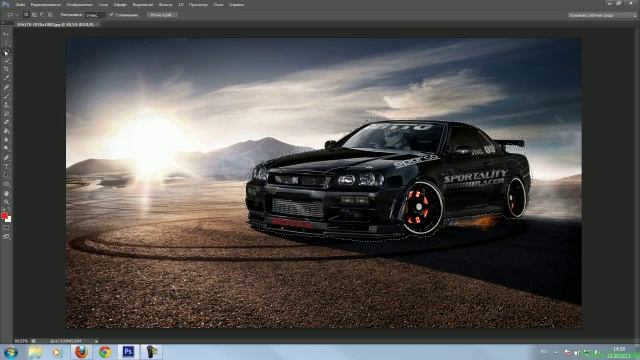The width and height of the screenshot is (640, 360).
Task: Select the History Brush tool
Action: (6, 113)
